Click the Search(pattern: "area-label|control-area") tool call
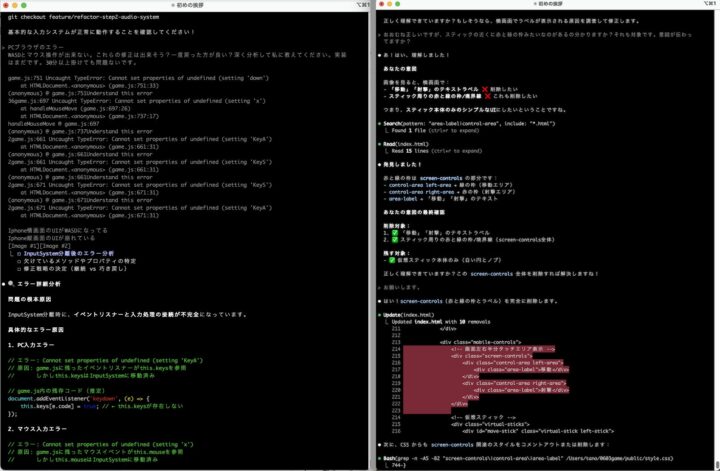 click(x=469, y=123)
